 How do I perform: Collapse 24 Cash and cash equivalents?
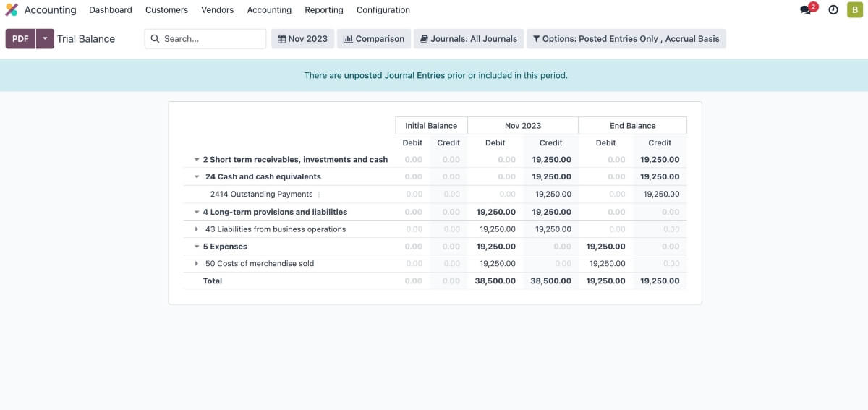196,176
